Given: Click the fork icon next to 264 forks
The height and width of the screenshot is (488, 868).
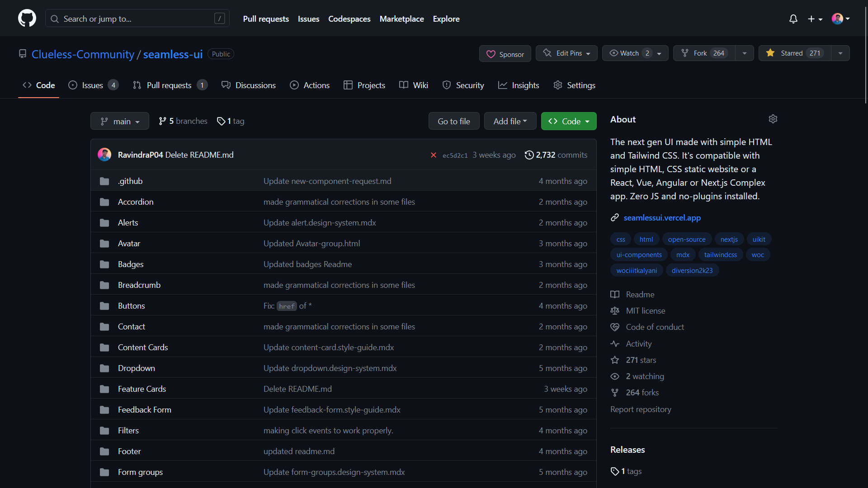Looking at the screenshot, I should coord(615,393).
